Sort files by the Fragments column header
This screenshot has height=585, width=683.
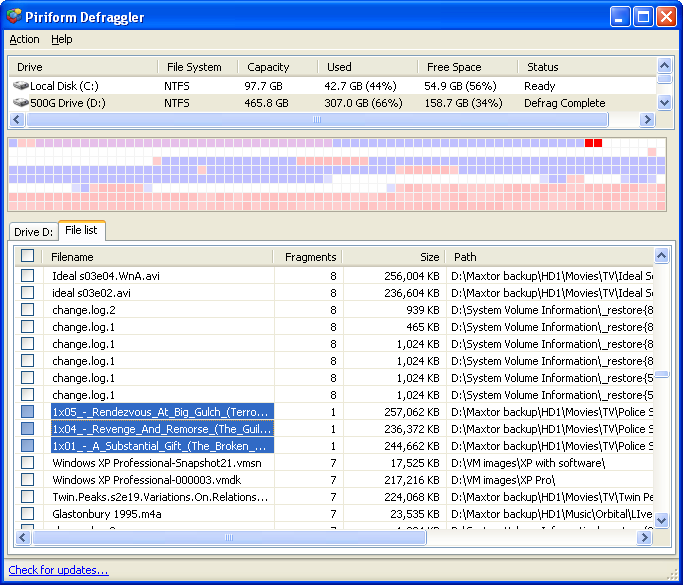309,257
